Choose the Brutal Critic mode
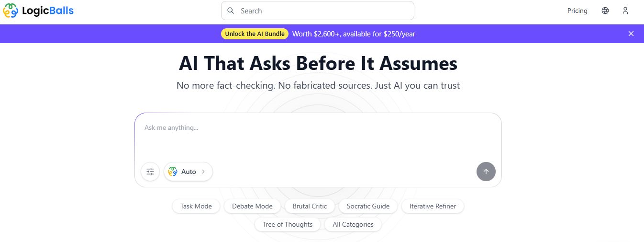Viewport: 644px width, 242px height. (310, 206)
